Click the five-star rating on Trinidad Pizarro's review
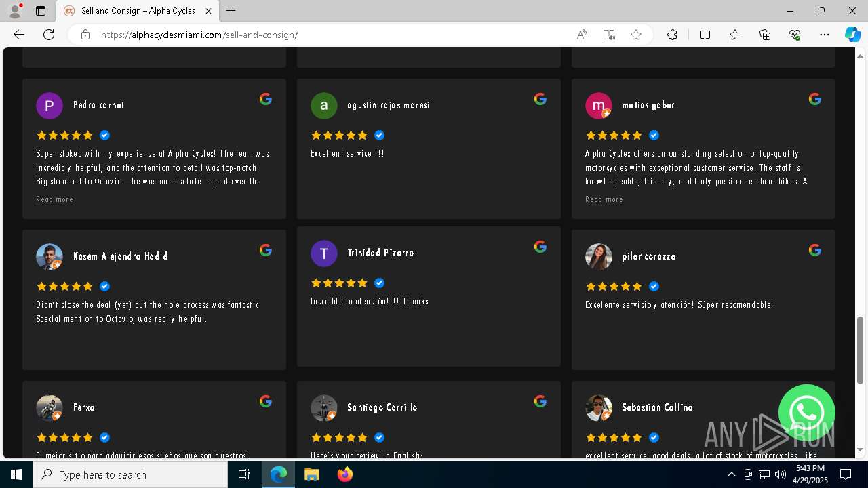The width and height of the screenshot is (868, 488). [x=339, y=283]
